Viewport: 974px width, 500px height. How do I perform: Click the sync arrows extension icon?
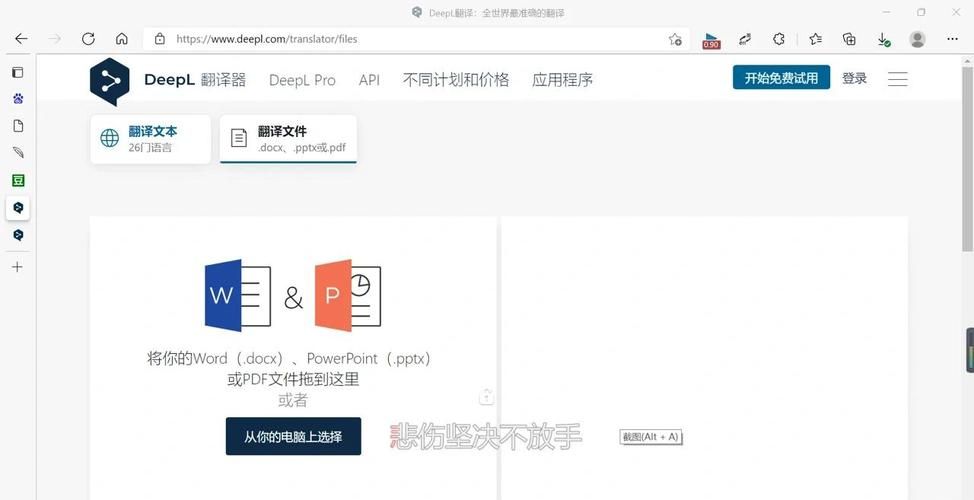(x=745, y=39)
